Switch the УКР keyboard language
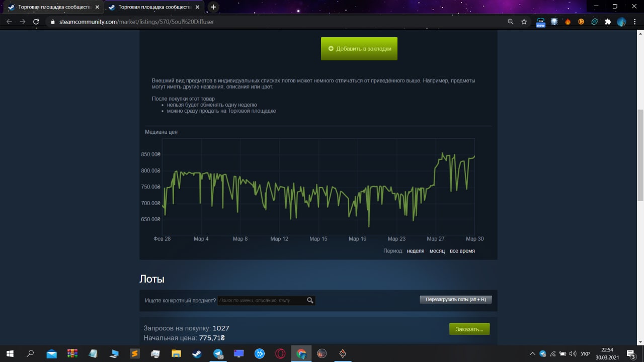644x362 pixels. point(585,353)
